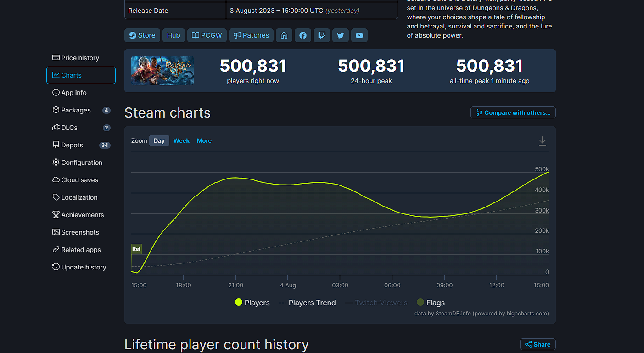Toggle Flags series in chart legend

[x=430, y=303]
